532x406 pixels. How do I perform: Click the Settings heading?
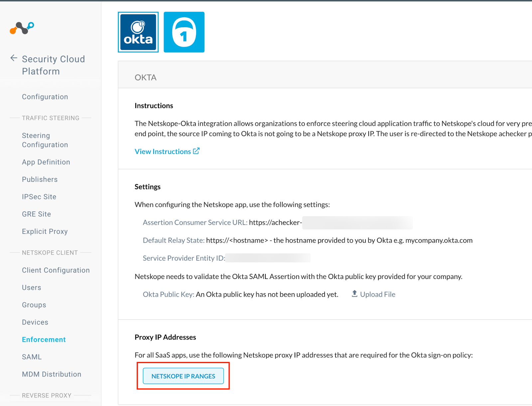click(147, 187)
